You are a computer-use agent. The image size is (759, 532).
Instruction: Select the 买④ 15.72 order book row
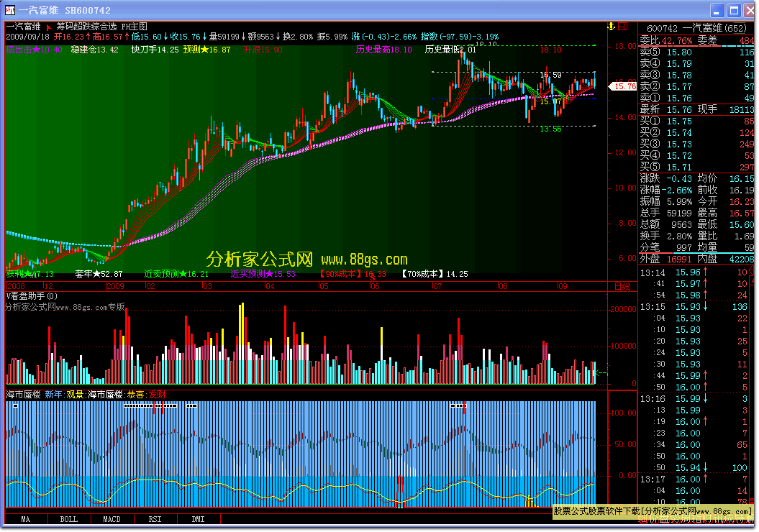(x=696, y=156)
